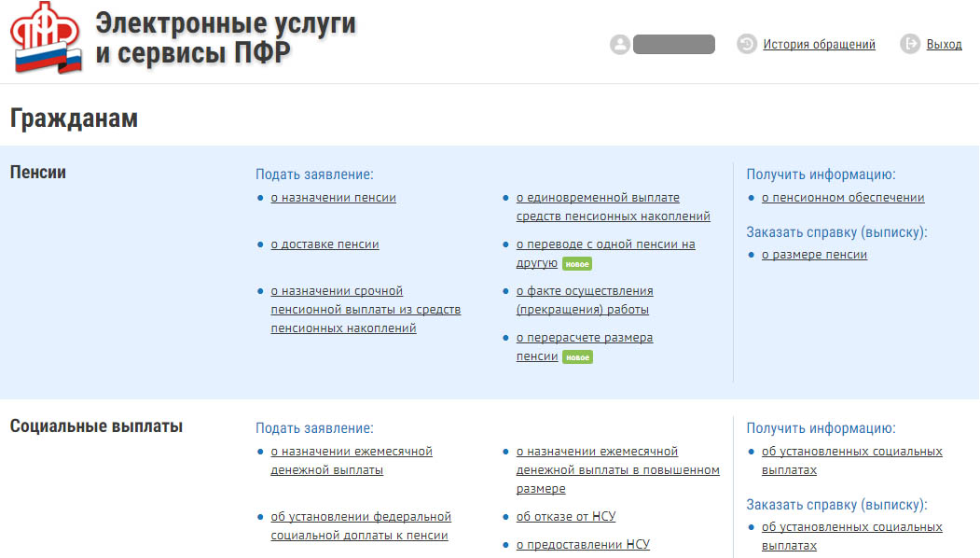Viewport: 980px width, 558px height.
Task: Click the history clock icon
Action: [747, 44]
